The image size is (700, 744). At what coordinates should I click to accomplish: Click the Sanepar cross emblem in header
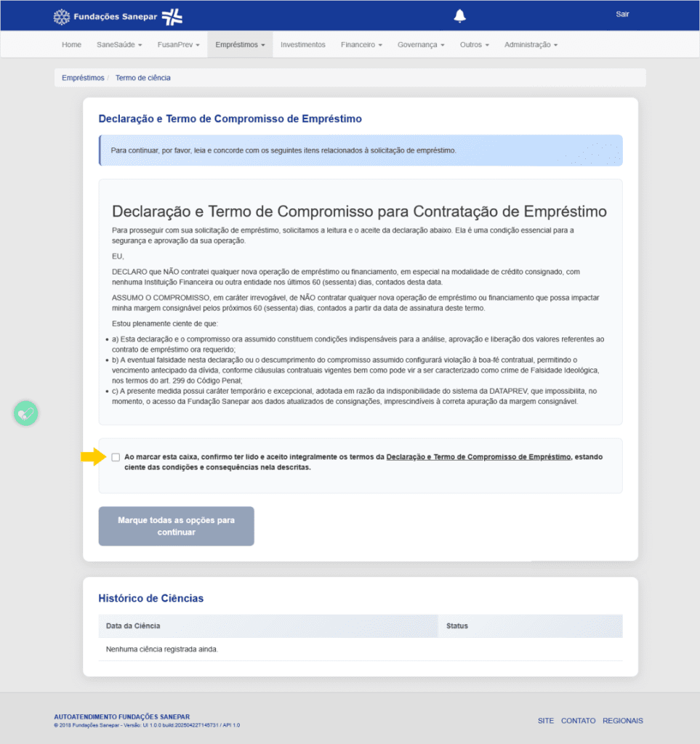[x=172, y=17]
